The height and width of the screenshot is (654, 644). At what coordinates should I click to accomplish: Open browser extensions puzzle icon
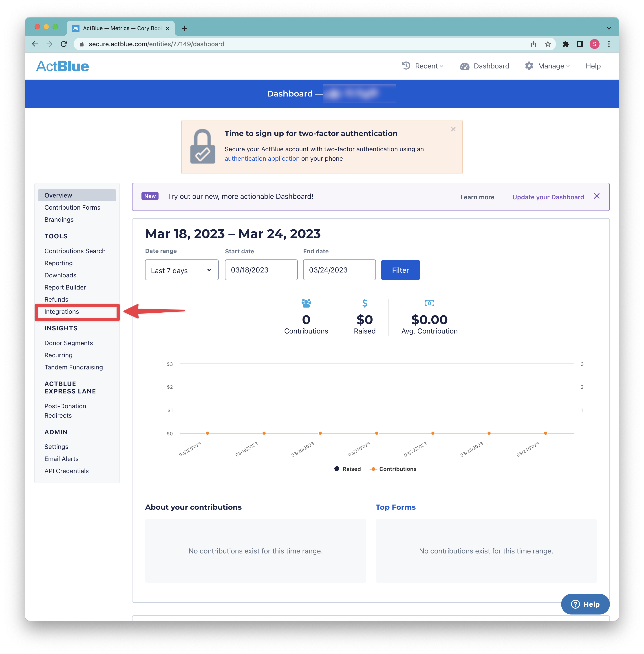566,44
